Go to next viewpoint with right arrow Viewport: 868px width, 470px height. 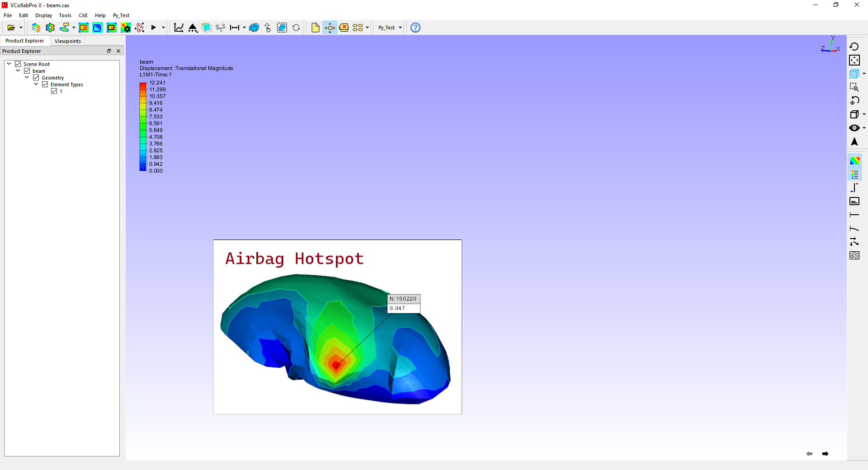click(x=825, y=454)
